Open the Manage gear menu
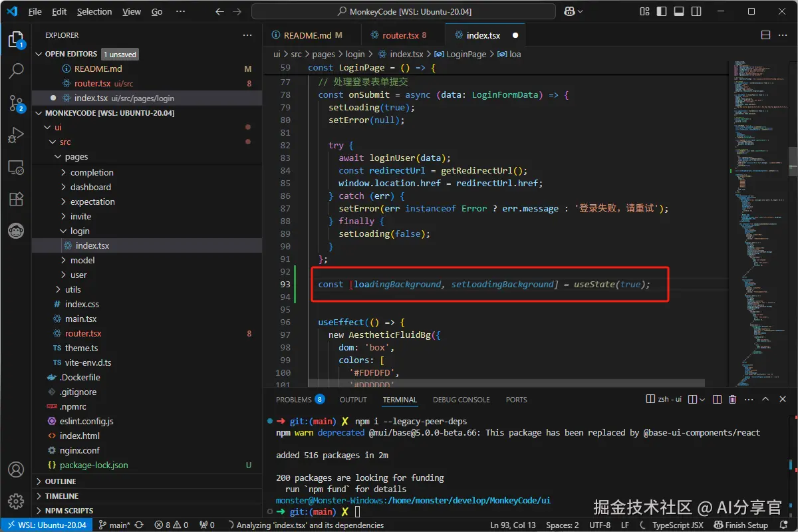798x532 pixels. pyautogui.click(x=16, y=501)
